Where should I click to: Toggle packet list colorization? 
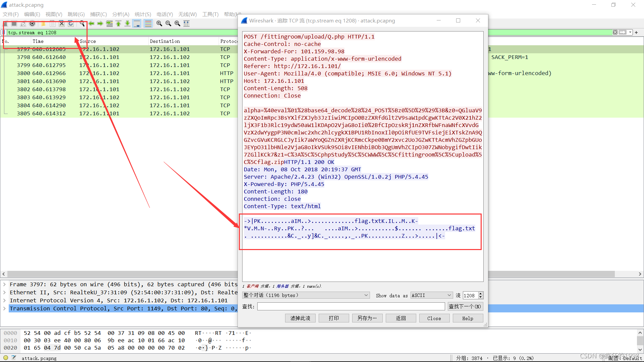(x=148, y=23)
